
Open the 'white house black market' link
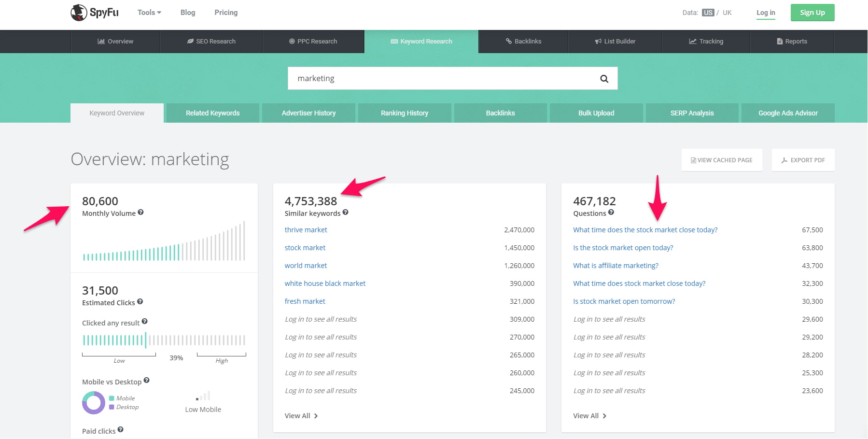click(x=325, y=283)
